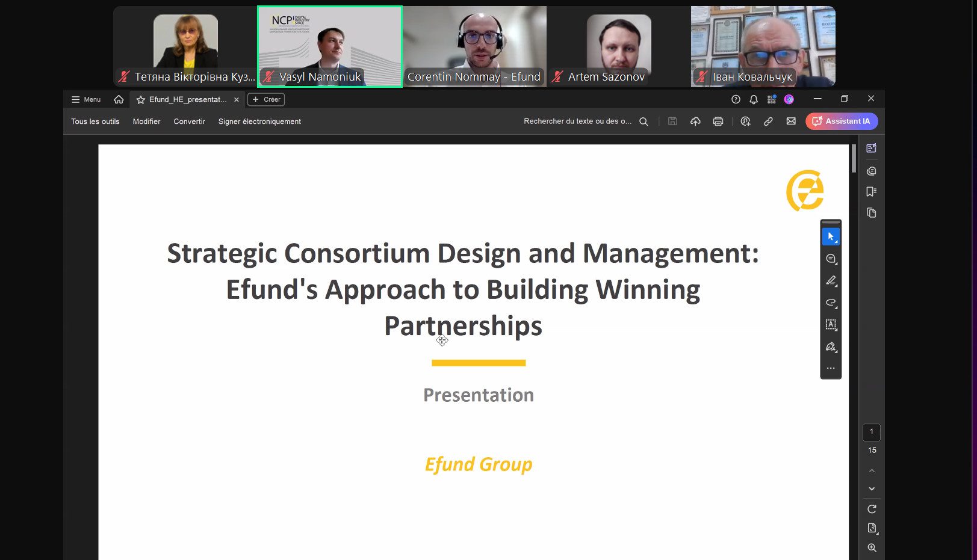
Task: Select Іван Ковальчук's video tile
Action: coord(763,46)
